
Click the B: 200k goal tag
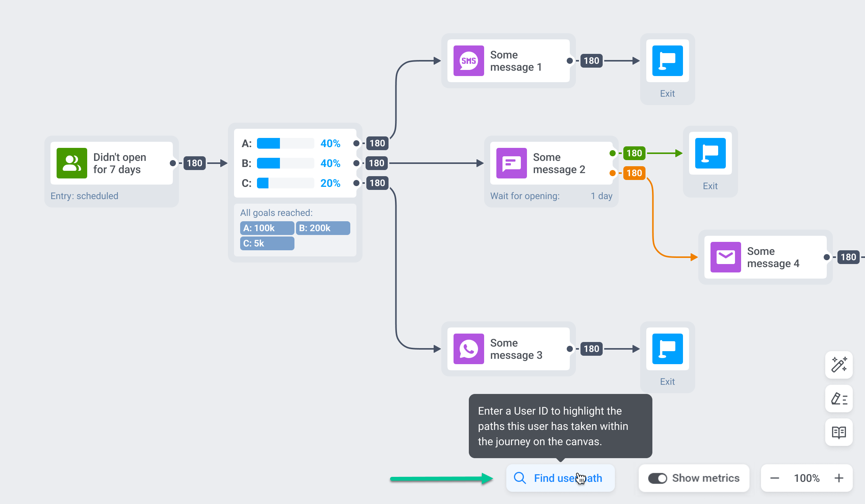pyautogui.click(x=323, y=228)
